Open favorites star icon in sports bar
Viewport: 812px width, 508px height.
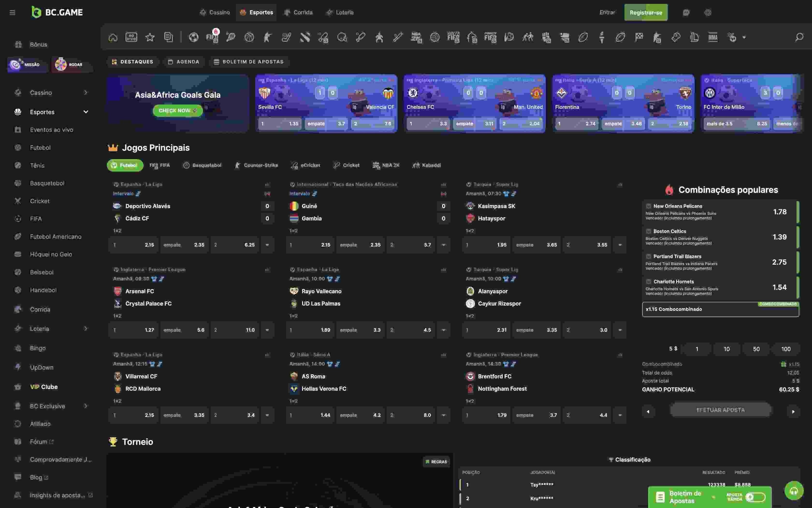pyautogui.click(x=150, y=37)
